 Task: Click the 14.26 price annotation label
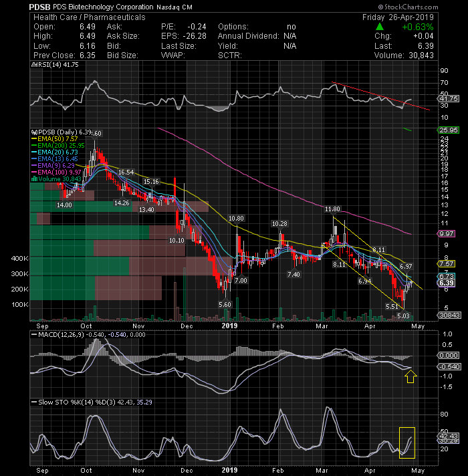pyautogui.click(x=122, y=203)
